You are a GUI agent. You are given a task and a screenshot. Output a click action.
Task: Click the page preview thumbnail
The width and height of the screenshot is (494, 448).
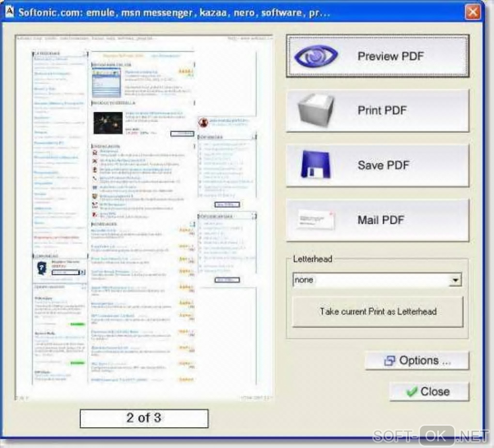[144, 218]
